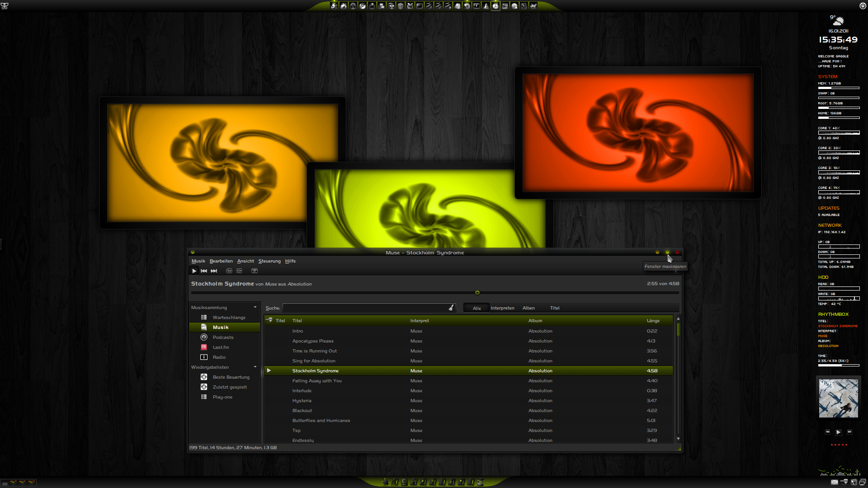The image size is (868, 488).
Task: Skip to the next track in Rhythmbox
Action: tap(214, 271)
